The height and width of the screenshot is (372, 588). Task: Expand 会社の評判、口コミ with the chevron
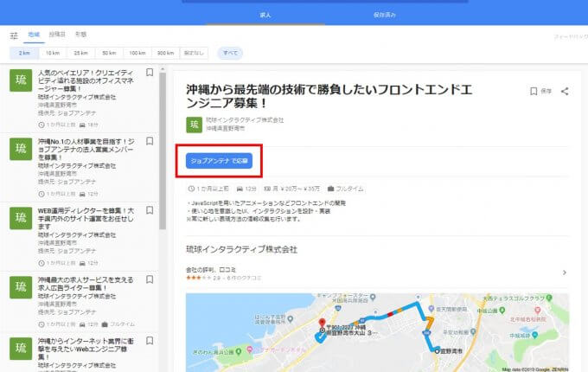565,273
